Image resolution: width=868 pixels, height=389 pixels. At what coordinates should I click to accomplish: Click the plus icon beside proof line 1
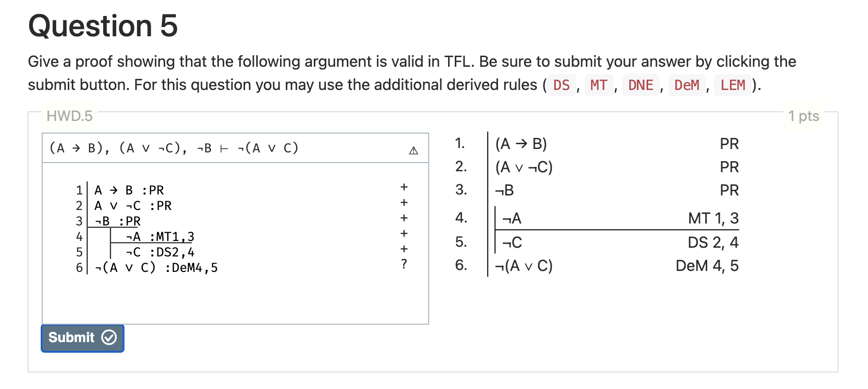404,187
